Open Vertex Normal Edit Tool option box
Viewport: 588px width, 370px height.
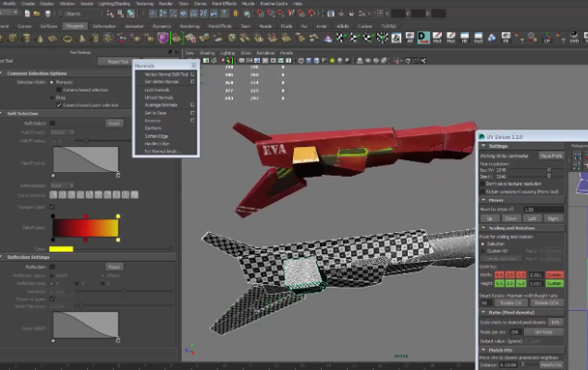point(192,74)
